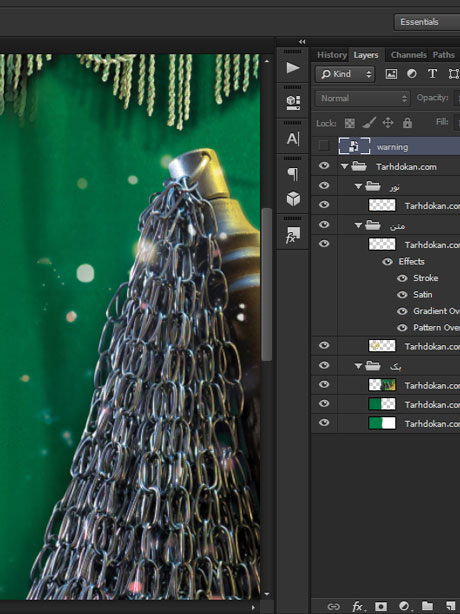Hide the Gradient Overlay effect
460x614 pixels.
(x=402, y=311)
